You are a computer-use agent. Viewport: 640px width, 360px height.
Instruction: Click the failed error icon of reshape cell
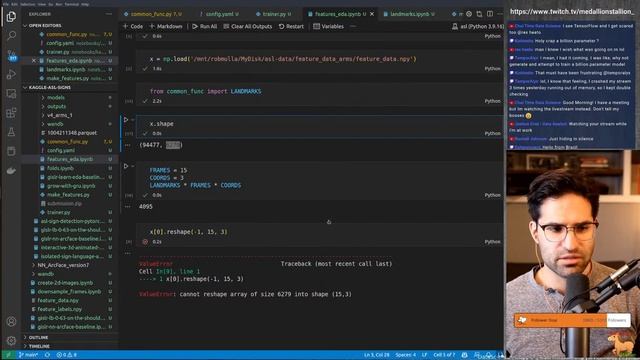pyautogui.click(x=145, y=242)
